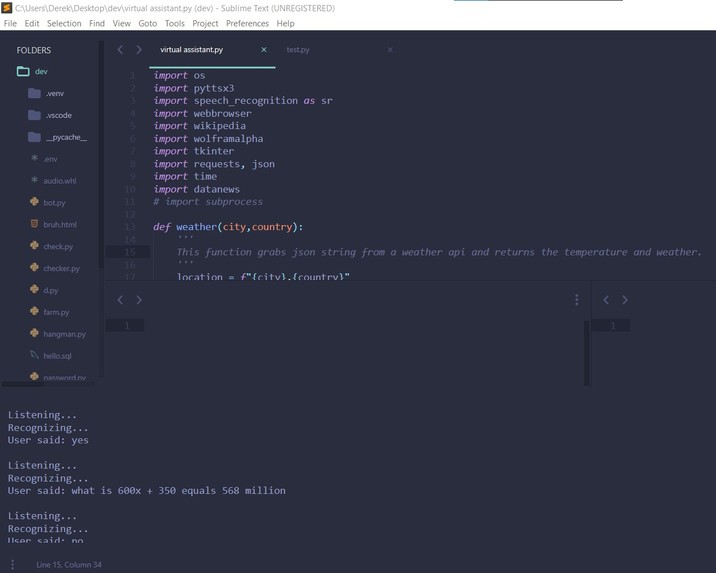Open the Selection menu

[64, 23]
